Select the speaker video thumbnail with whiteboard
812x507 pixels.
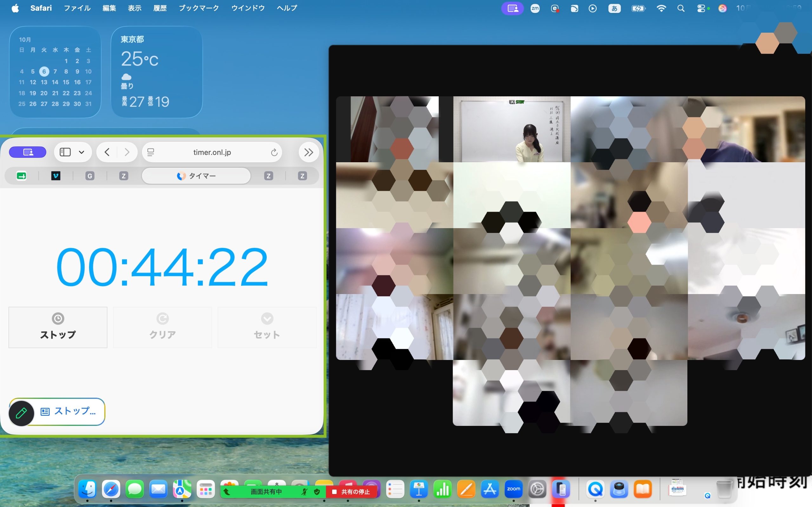click(512, 129)
